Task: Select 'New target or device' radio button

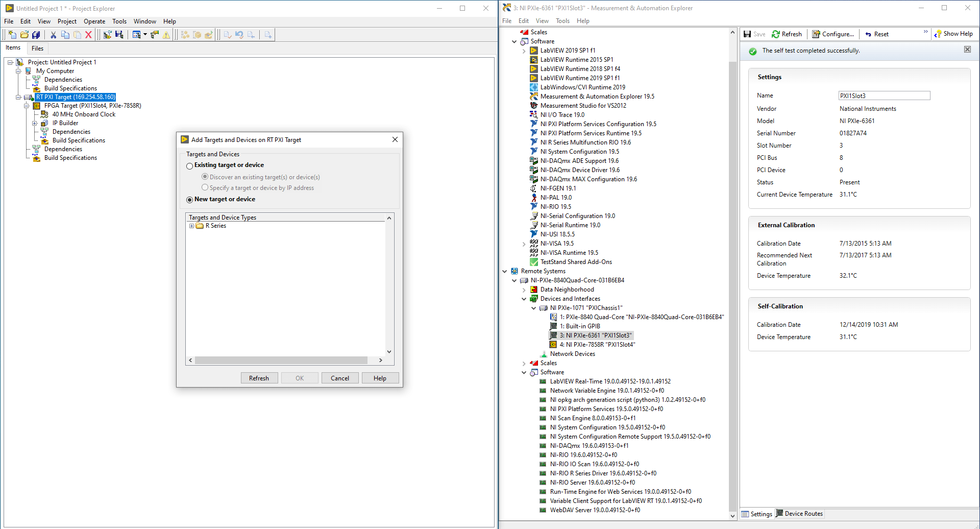Action: tap(190, 200)
